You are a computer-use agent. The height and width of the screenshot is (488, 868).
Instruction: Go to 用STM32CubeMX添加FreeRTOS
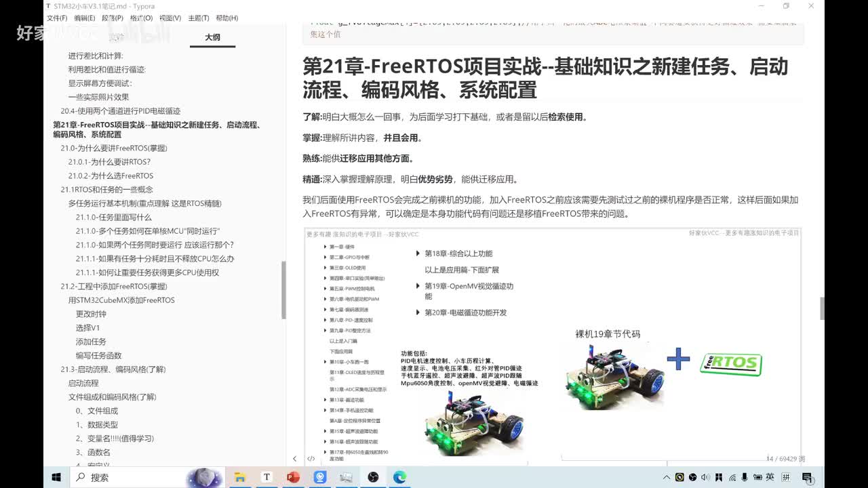[121, 300]
